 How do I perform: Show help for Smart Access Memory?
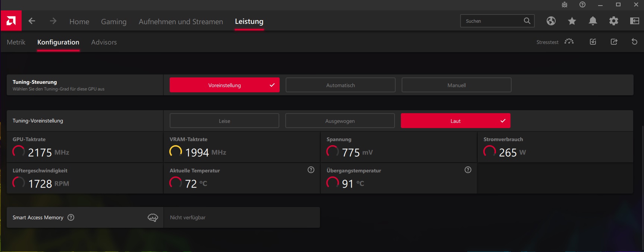click(x=71, y=217)
